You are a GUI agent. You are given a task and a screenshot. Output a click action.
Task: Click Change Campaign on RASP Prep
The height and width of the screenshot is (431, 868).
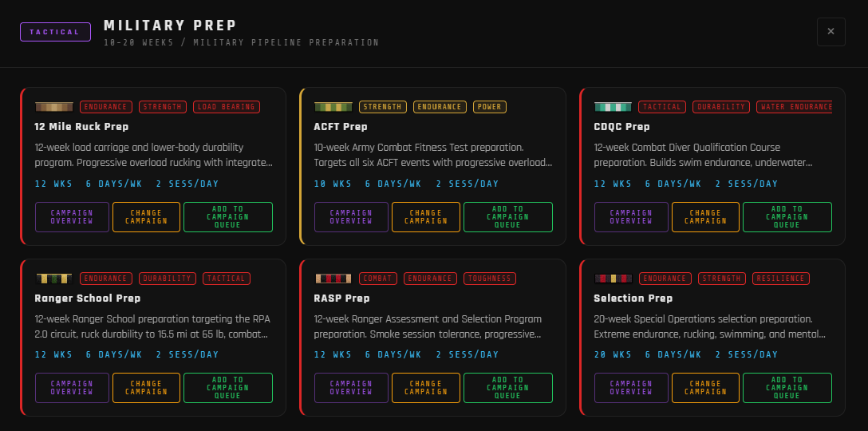(x=426, y=388)
